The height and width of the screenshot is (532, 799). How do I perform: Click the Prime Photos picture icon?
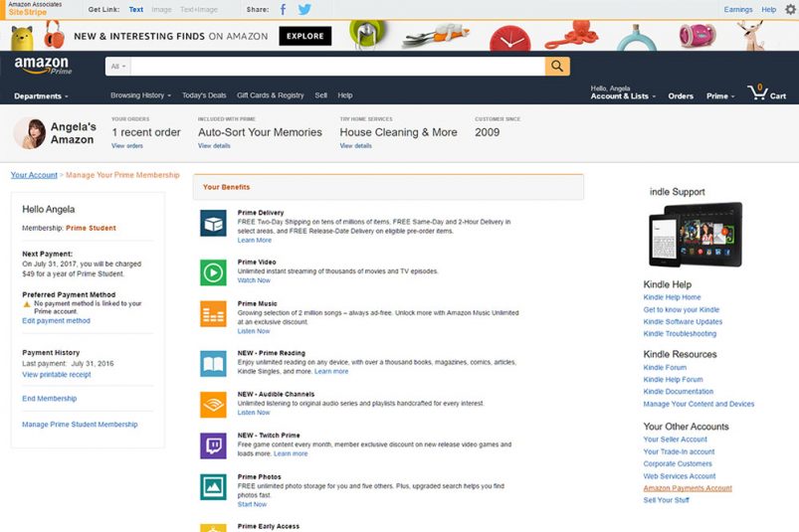(213, 487)
